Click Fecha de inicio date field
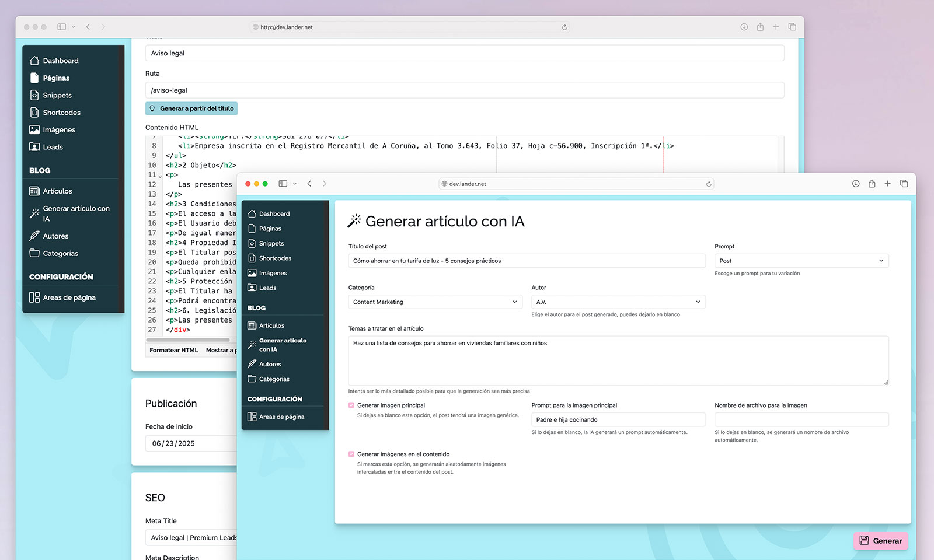Viewport: 934px width, 560px height. click(191, 443)
